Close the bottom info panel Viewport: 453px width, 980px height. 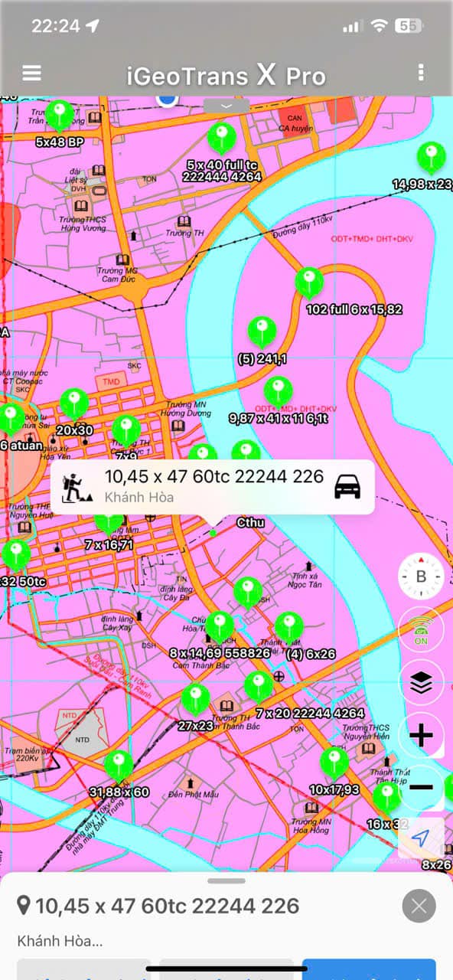point(419,906)
